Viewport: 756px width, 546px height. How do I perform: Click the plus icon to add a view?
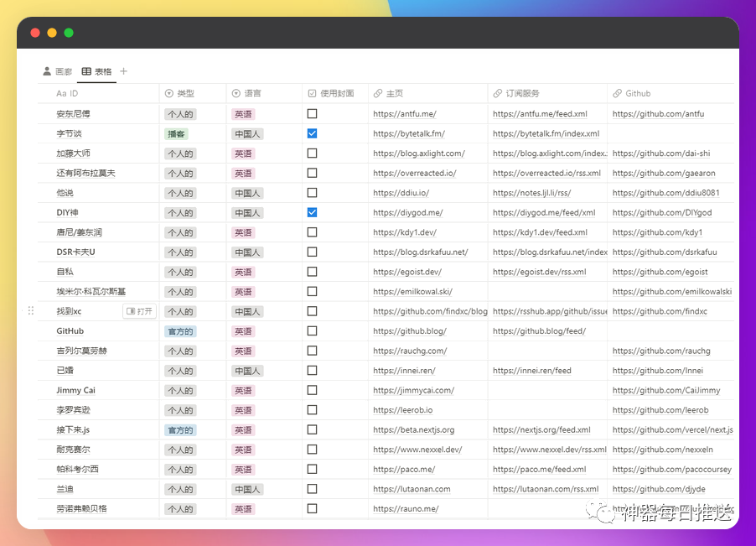coord(123,71)
